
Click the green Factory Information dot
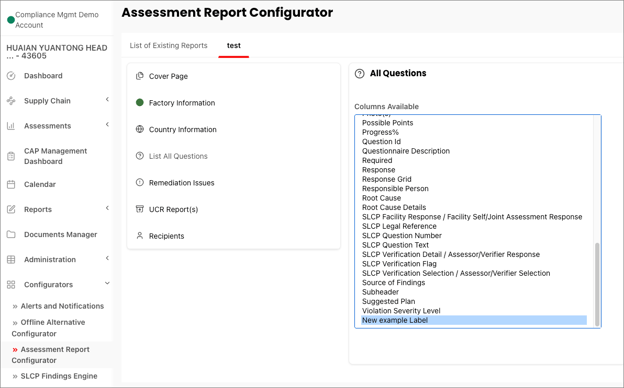tap(140, 103)
